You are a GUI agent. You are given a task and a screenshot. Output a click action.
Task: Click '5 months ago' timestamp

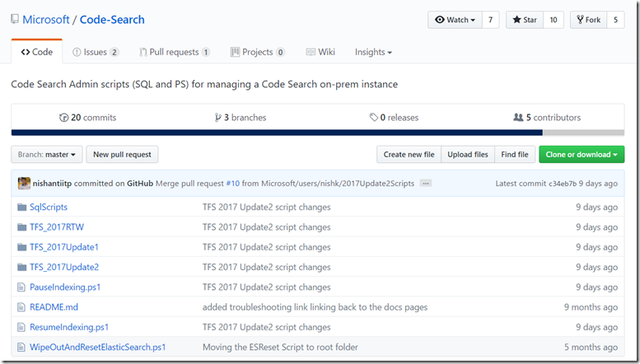pos(591,348)
